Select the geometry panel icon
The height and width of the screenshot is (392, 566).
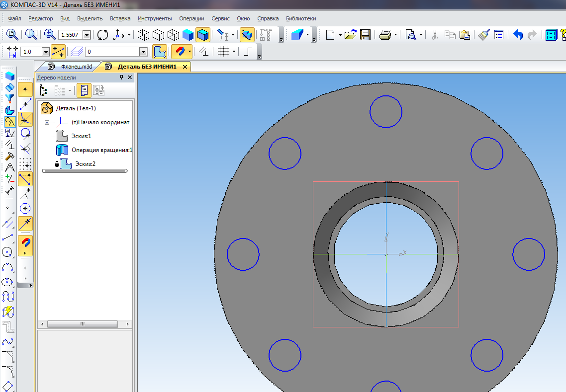(x=10, y=122)
